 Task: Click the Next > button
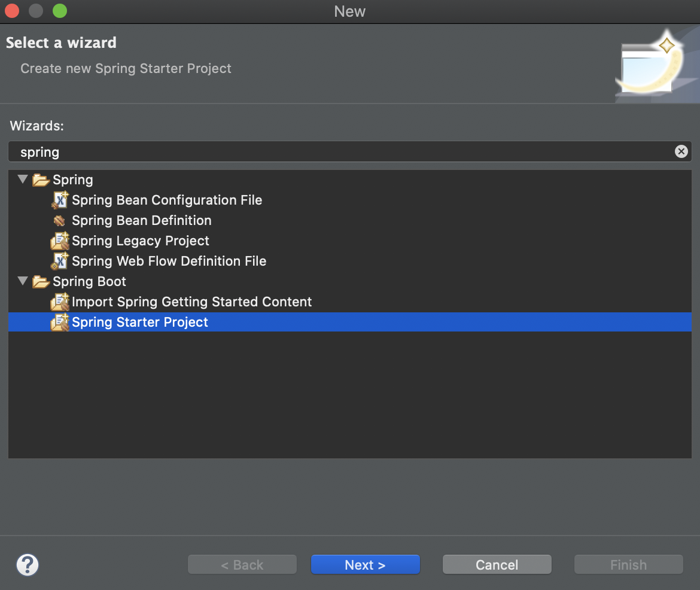(365, 565)
